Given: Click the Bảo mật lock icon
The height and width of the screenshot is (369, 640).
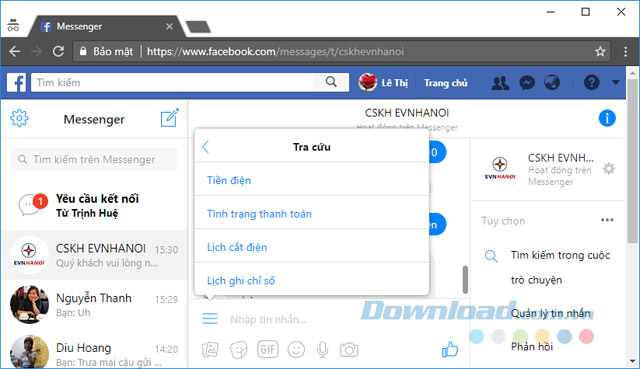Looking at the screenshot, I should (x=83, y=51).
